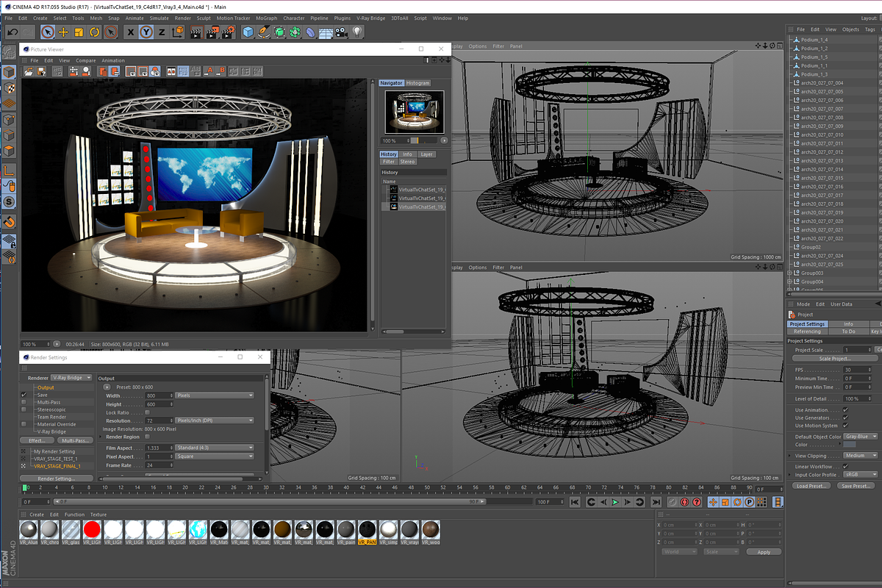Add a Light object bulb icon
This screenshot has height=588, width=882.
point(357,32)
